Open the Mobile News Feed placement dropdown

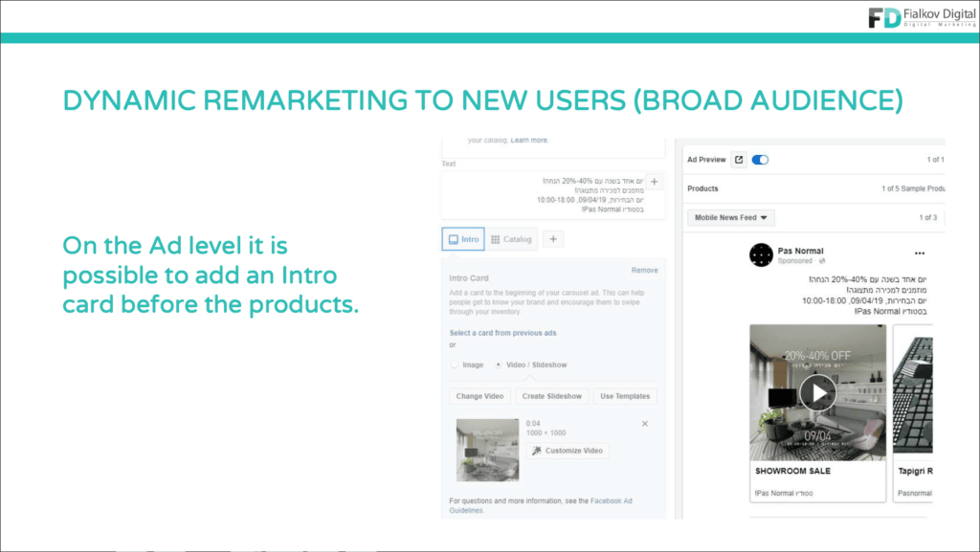(730, 217)
